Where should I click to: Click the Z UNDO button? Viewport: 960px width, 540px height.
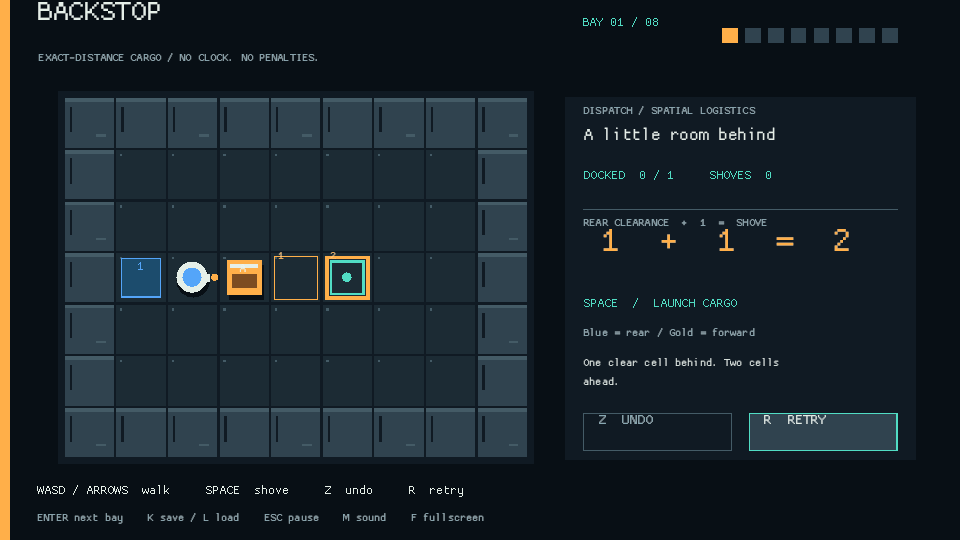pos(657,432)
